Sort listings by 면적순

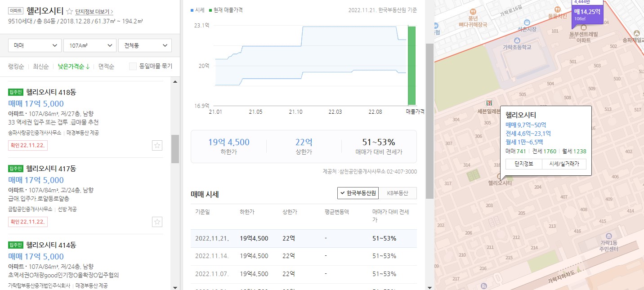(x=106, y=67)
